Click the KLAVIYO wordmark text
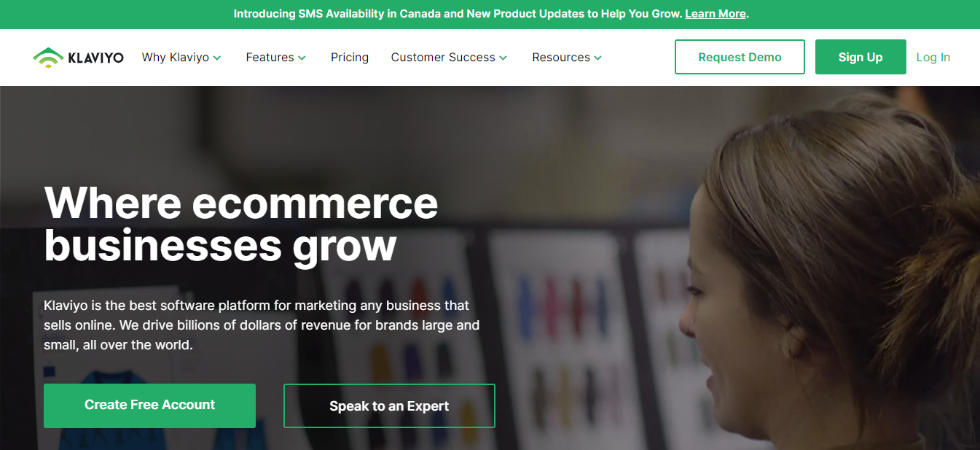The height and width of the screenshot is (450, 980). click(95, 58)
